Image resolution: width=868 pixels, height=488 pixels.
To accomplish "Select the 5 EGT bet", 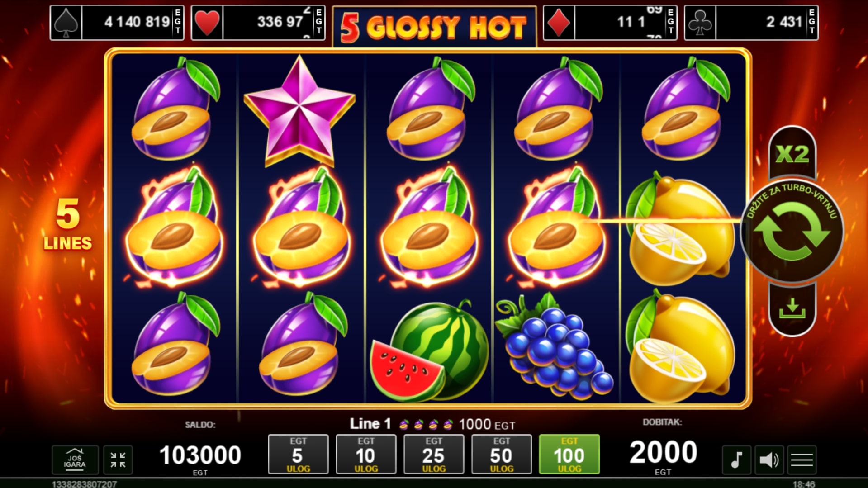I will 298,455.
